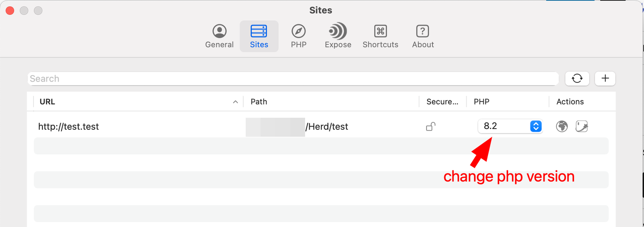Focus the Search input field
This screenshot has height=227, width=644.
(293, 79)
